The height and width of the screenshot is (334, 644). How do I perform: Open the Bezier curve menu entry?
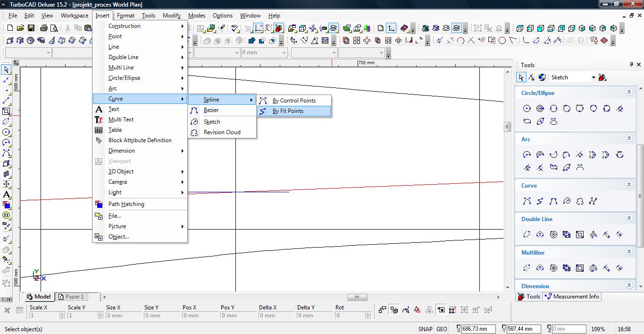[x=211, y=110]
